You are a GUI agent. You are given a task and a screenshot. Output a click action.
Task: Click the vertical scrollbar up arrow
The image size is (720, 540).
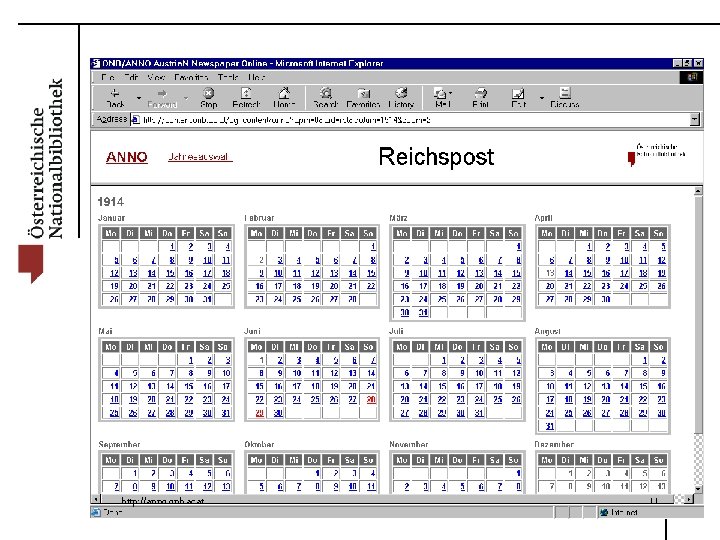tap(698, 191)
